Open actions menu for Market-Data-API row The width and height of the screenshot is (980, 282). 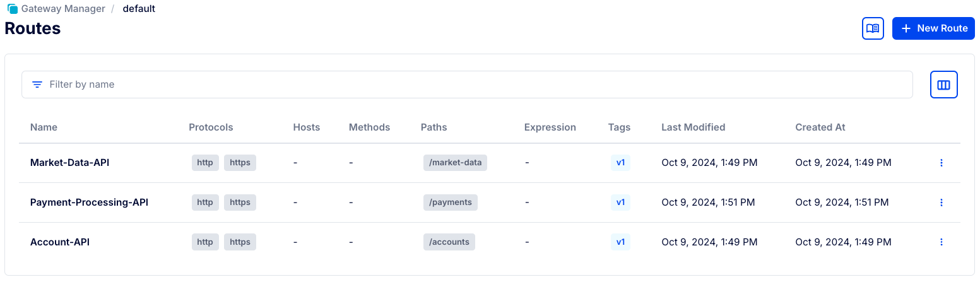click(x=941, y=163)
